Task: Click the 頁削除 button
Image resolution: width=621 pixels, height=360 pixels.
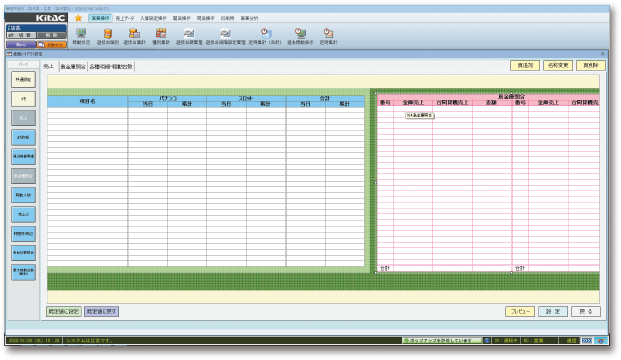Action: [x=591, y=65]
